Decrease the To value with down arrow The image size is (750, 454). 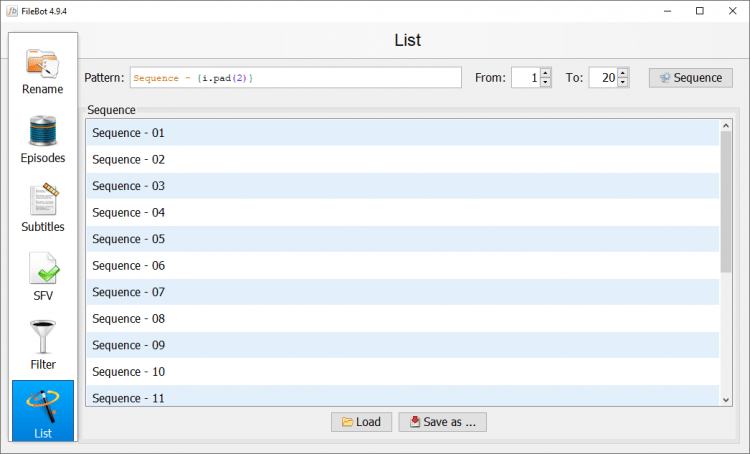[622, 82]
